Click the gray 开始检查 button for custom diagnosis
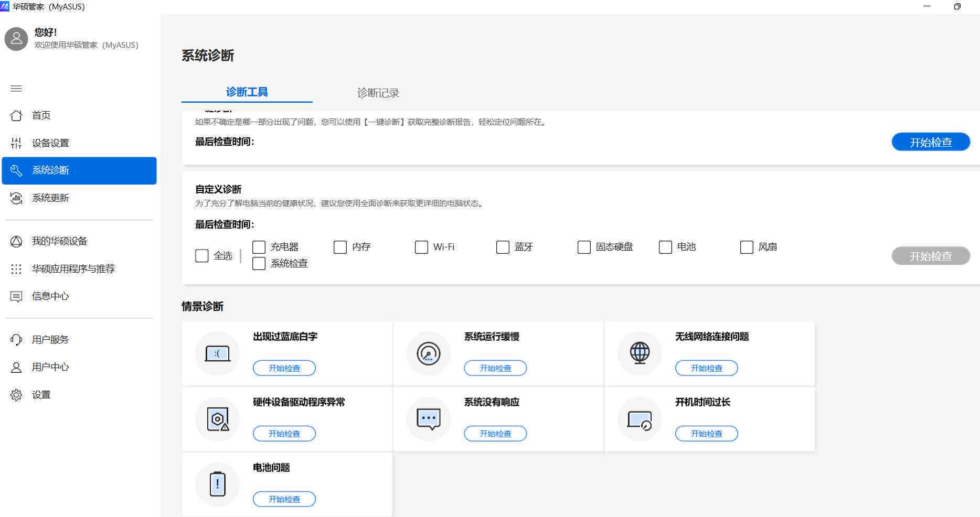This screenshot has height=517, width=980. (931, 256)
